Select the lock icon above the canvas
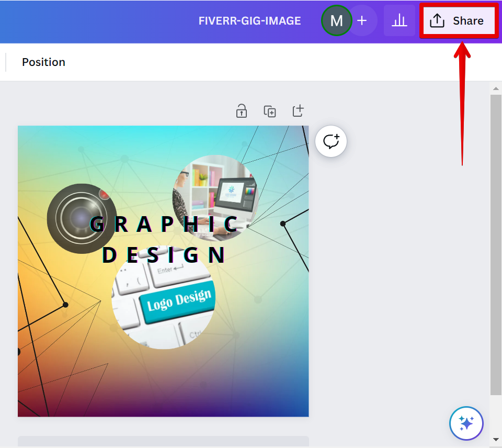This screenshot has height=448, width=502. pyautogui.click(x=241, y=111)
